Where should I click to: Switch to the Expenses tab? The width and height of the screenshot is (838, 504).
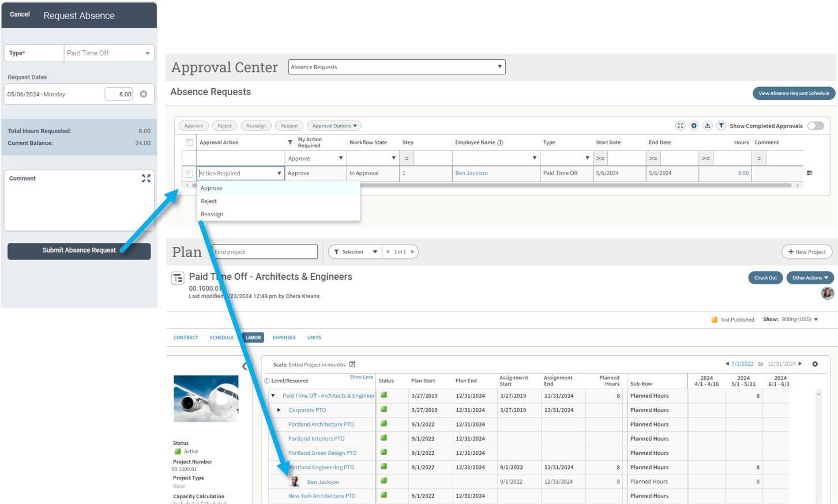pyautogui.click(x=284, y=338)
